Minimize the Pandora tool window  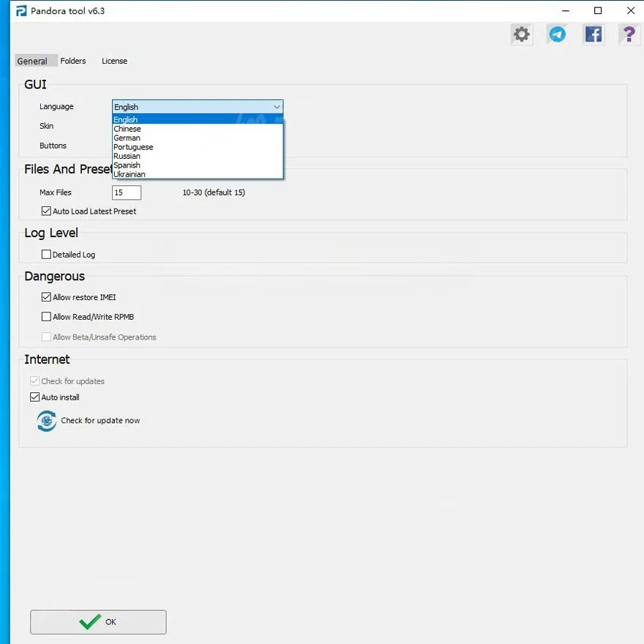coord(566,11)
